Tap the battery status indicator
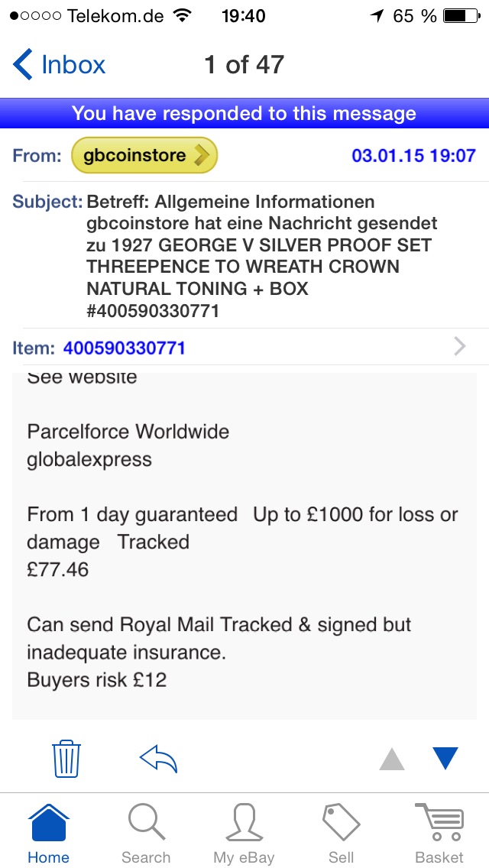Image resolution: width=489 pixels, height=868 pixels. coord(461,15)
